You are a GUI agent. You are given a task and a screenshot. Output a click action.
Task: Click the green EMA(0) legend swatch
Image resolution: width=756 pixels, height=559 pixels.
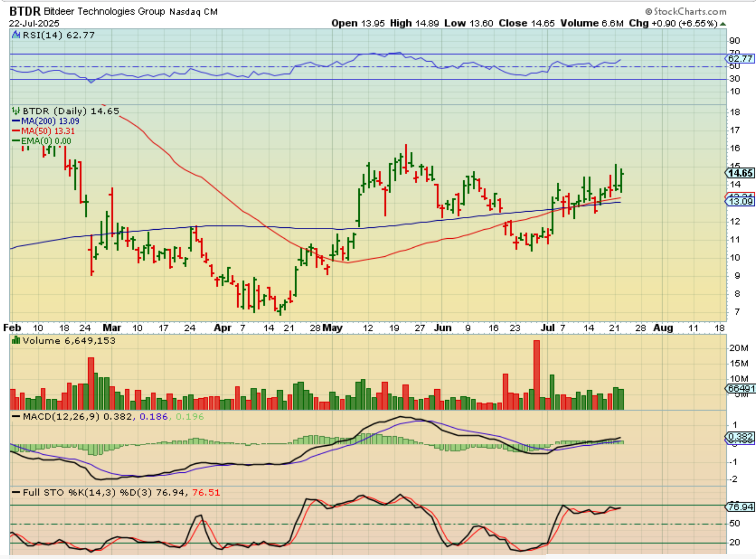(x=16, y=141)
